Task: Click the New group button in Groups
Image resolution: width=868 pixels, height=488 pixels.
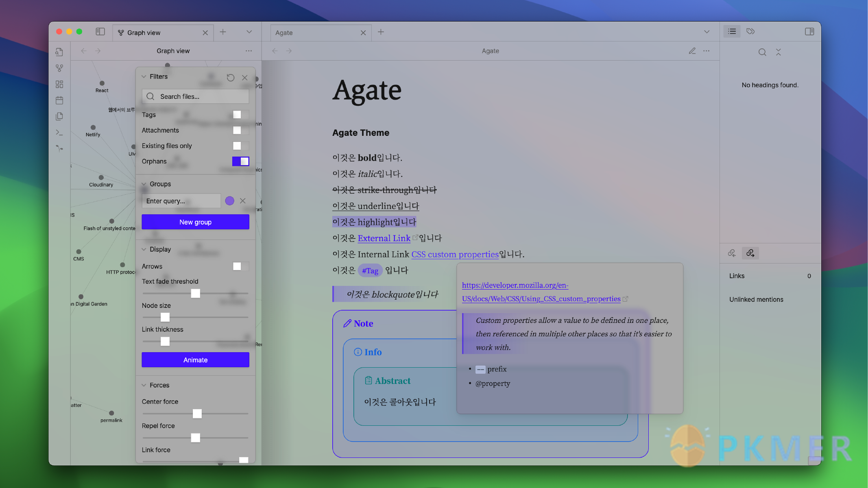Action: point(195,222)
